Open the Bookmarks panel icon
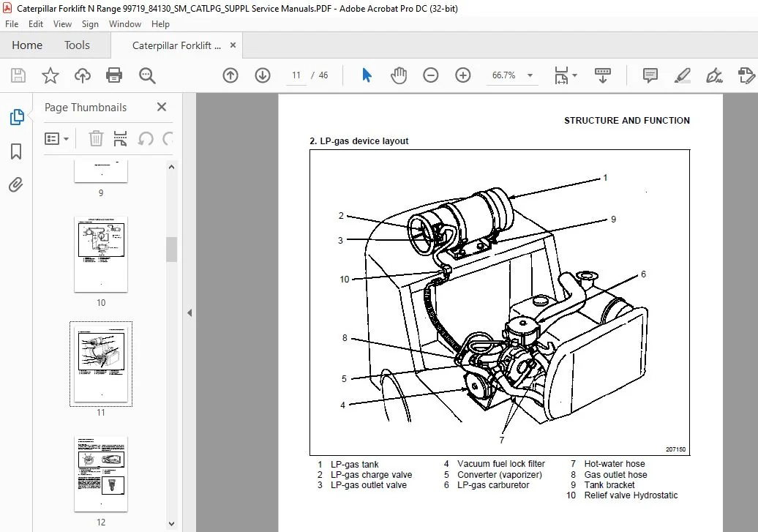The width and height of the screenshot is (758, 532). tap(16, 151)
